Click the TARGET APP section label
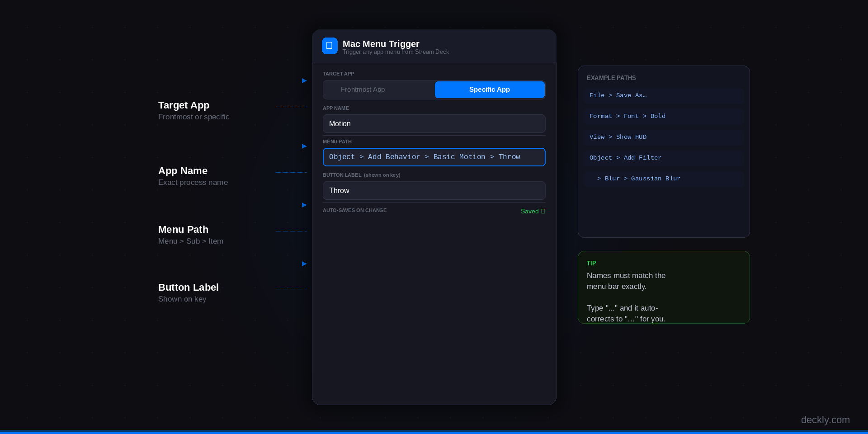868x434 pixels. pyautogui.click(x=338, y=74)
